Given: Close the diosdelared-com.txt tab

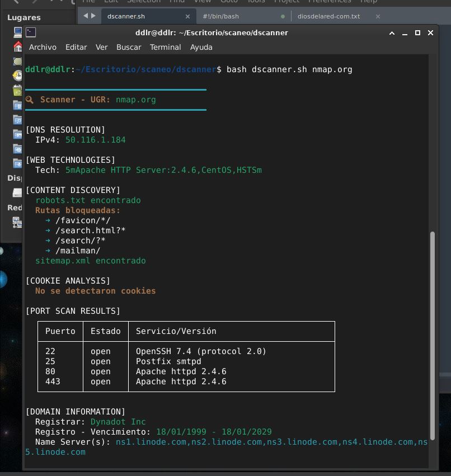Looking at the screenshot, I should [x=378, y=16].
